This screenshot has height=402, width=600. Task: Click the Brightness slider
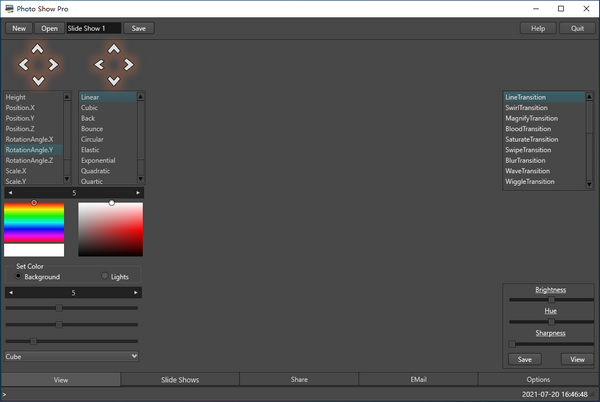[x=550, y=299]
